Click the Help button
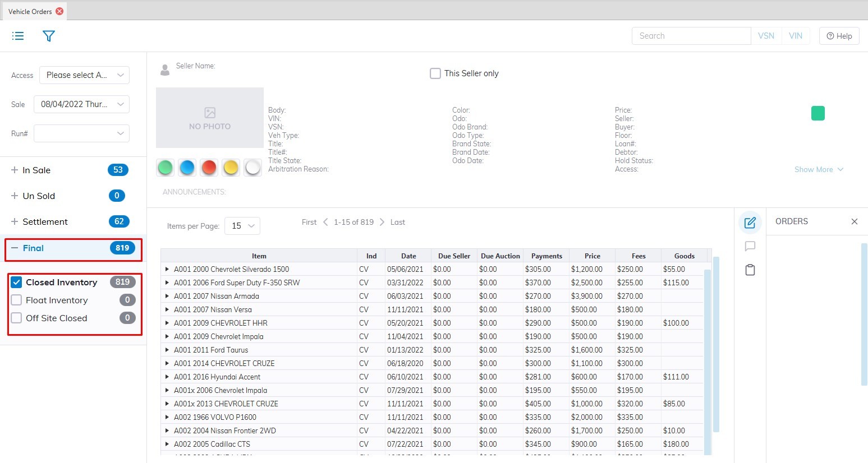The height and width of the screenshot is (463, 868). coord(839,36)
